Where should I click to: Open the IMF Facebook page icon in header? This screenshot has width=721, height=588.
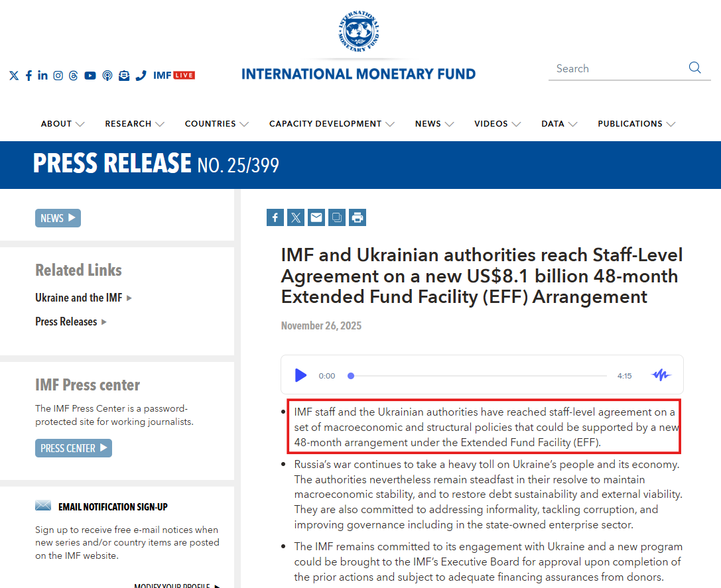pos(29,76)
